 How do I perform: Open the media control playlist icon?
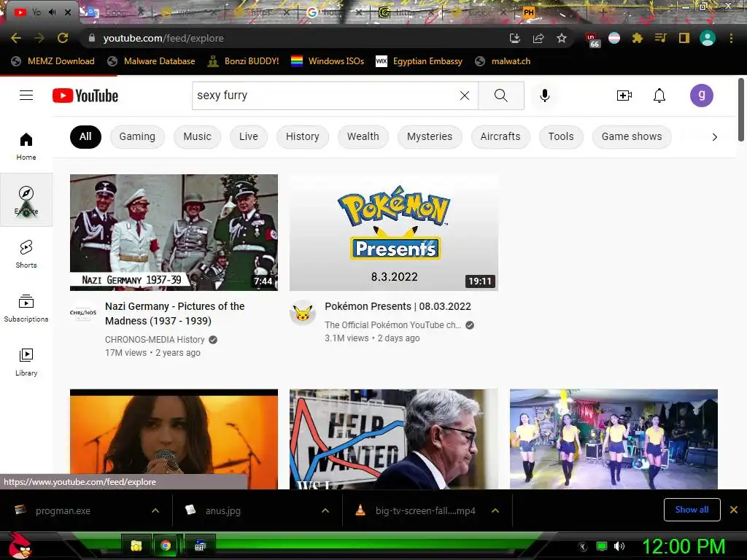[x=660, y=38]
